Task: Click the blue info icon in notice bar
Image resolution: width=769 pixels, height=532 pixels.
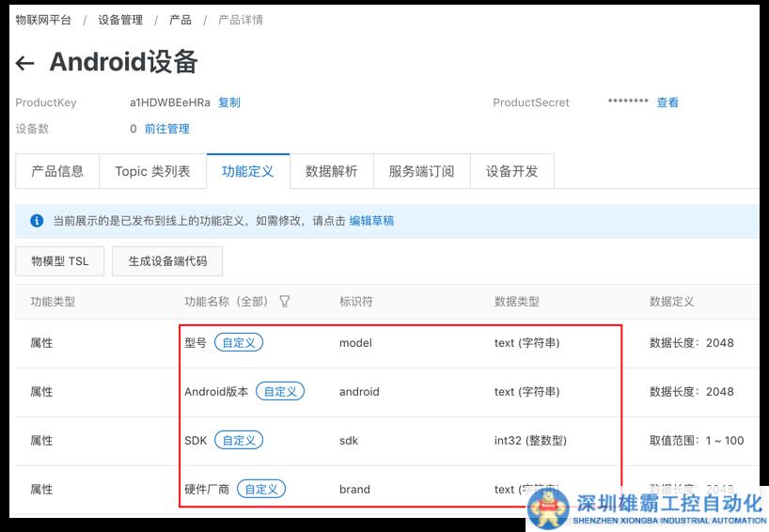Action: point(37,221)
